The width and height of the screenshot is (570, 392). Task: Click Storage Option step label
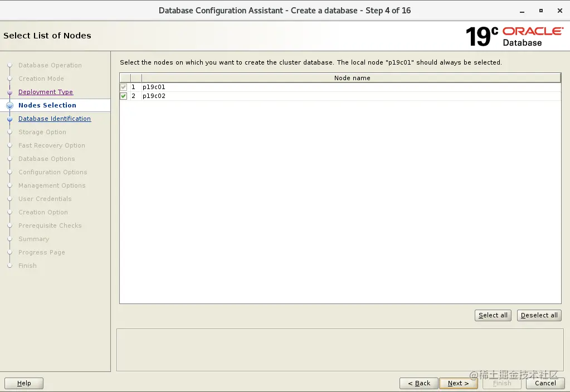point(42,132)
